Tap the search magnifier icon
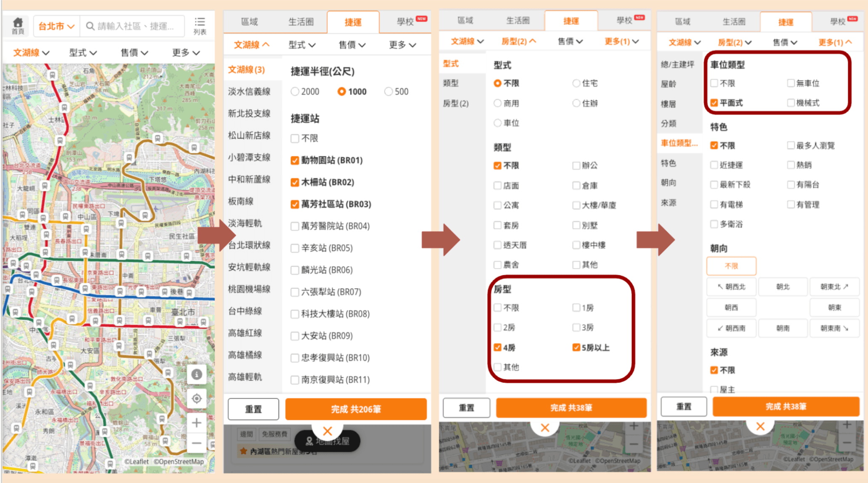The height and width of the screenshot is (483, 868). pos(90,26)
